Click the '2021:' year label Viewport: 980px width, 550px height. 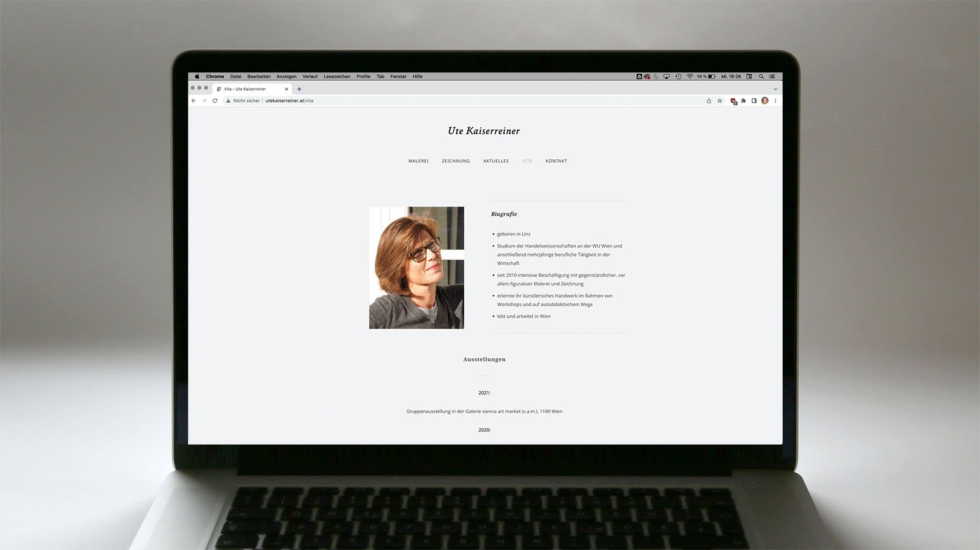tap(484, 393)
